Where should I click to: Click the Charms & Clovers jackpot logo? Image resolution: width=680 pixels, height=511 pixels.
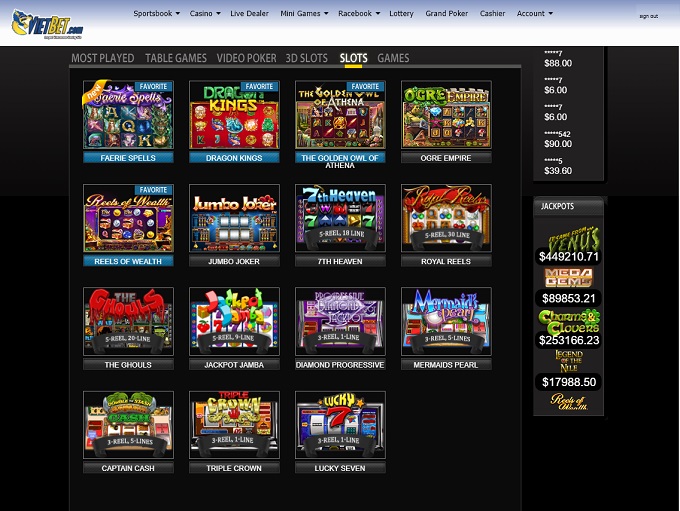click(x=568, y=321)
